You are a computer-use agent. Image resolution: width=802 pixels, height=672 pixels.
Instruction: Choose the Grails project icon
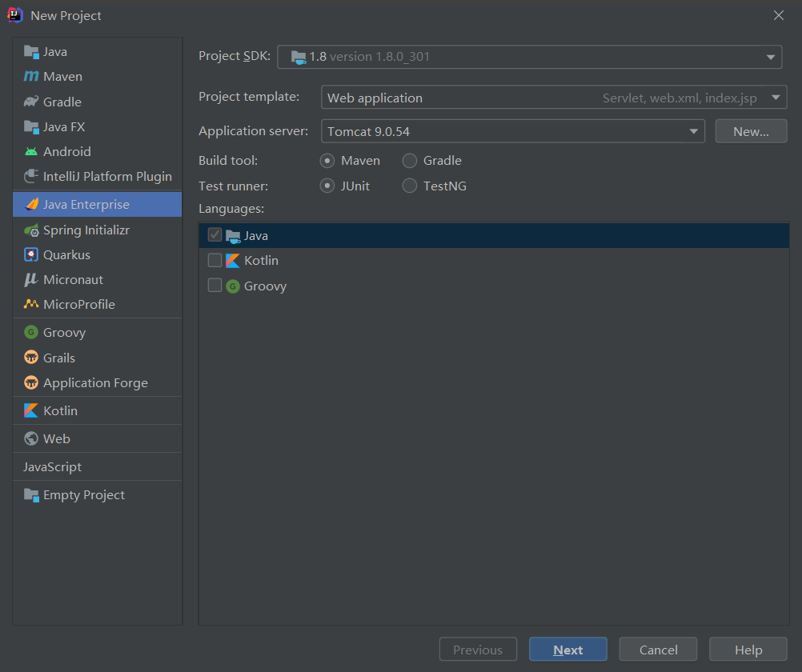click(x=31, y=358)
